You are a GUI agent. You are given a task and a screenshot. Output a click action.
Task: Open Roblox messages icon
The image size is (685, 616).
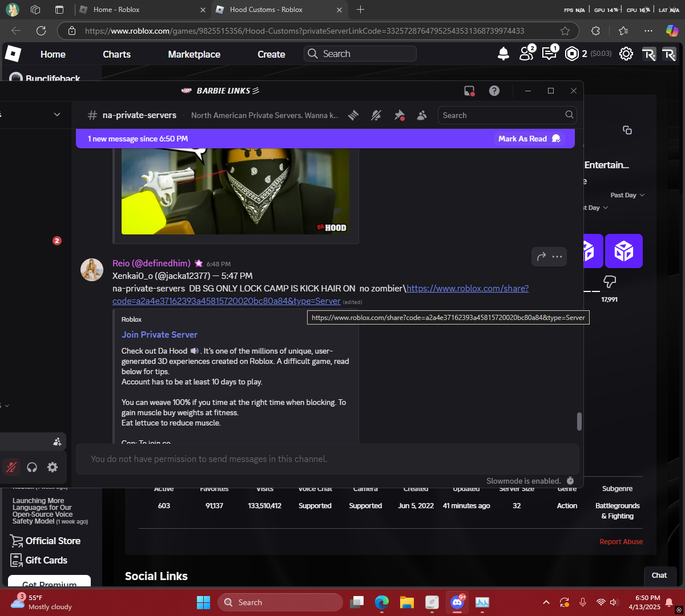point(549,54)
